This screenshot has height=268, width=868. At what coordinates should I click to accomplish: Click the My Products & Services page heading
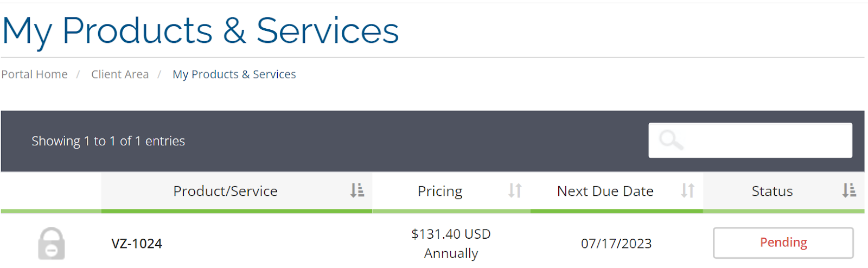(x=200, y=31)
